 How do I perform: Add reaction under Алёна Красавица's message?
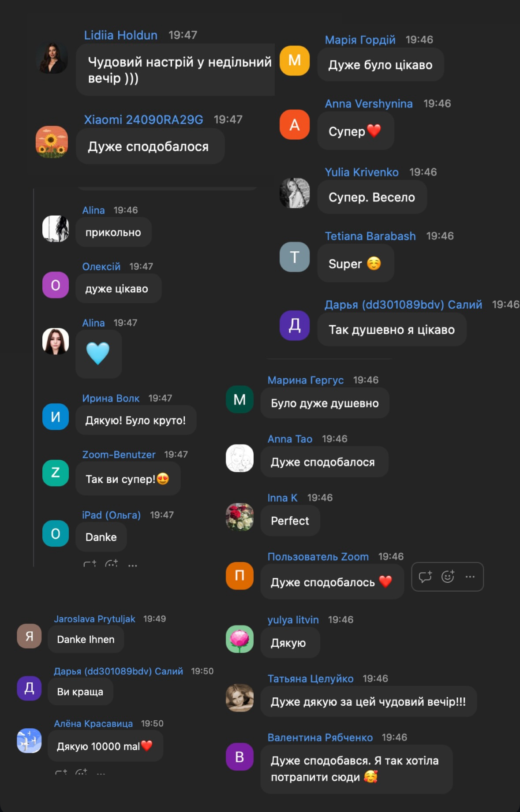(81, 772)
